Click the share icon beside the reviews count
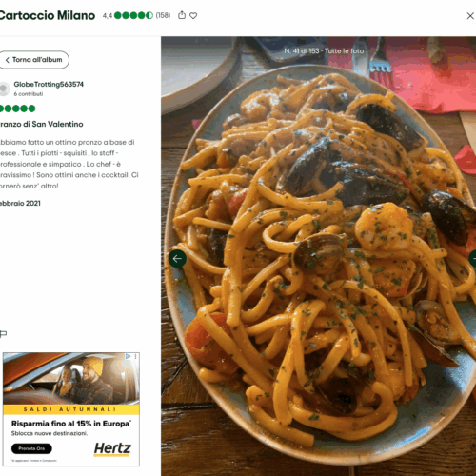The width and height of the screenshot is (476, 476). 182,15
